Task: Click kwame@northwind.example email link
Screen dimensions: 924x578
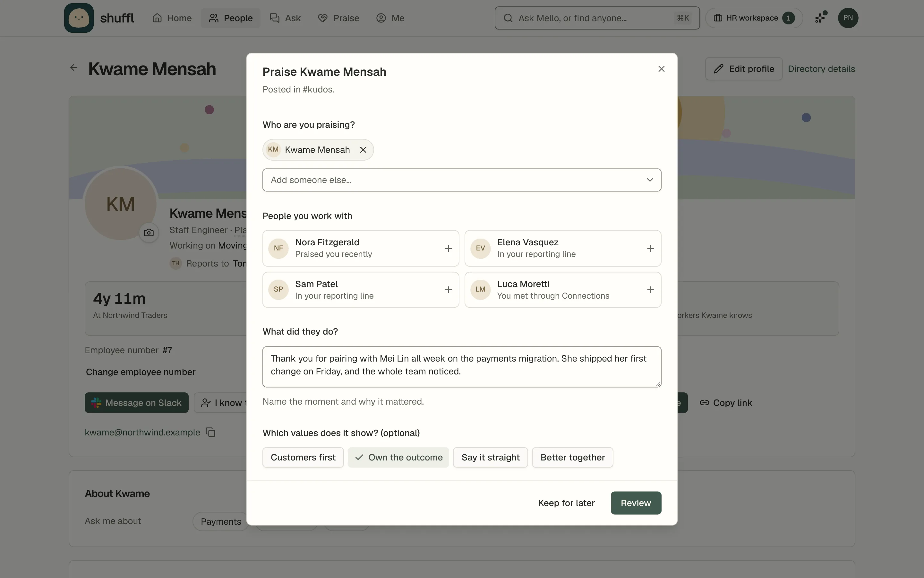Action: tap(142, 432)
